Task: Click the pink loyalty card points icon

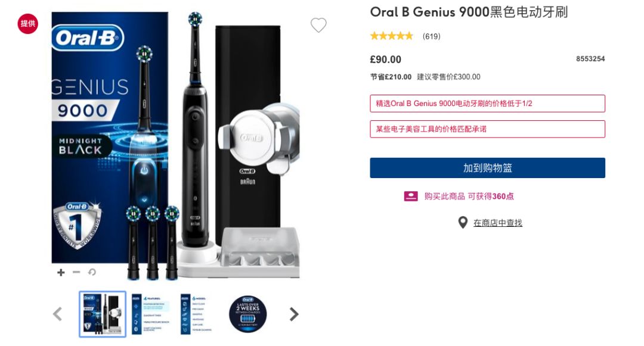Action: tap(411, 197)
